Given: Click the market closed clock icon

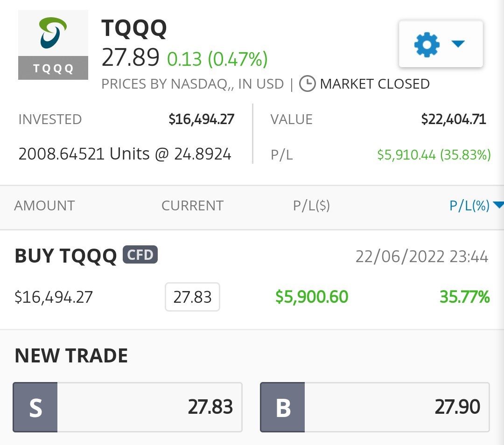Looking at the screenshot, I should coord(307,84).
